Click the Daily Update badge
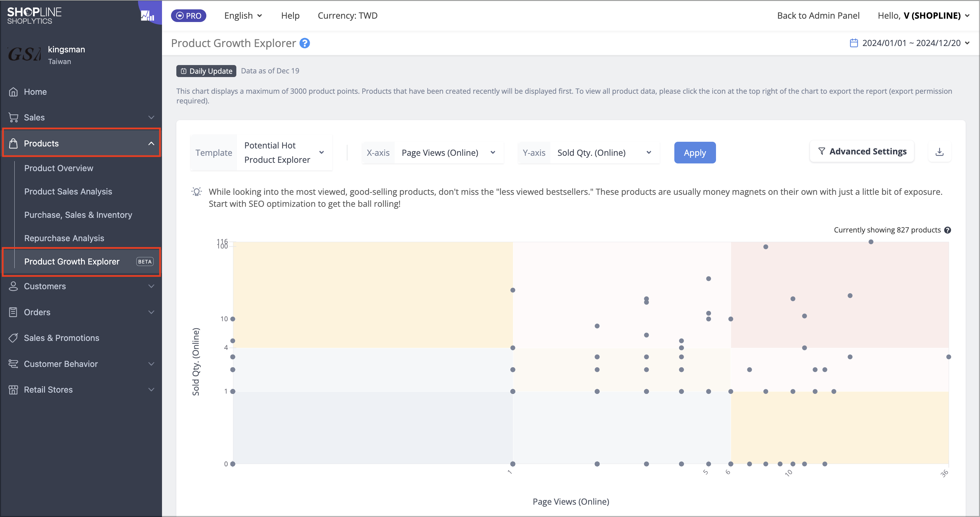Viewport: 980px width, 517px height. click(x=206, y=71)
